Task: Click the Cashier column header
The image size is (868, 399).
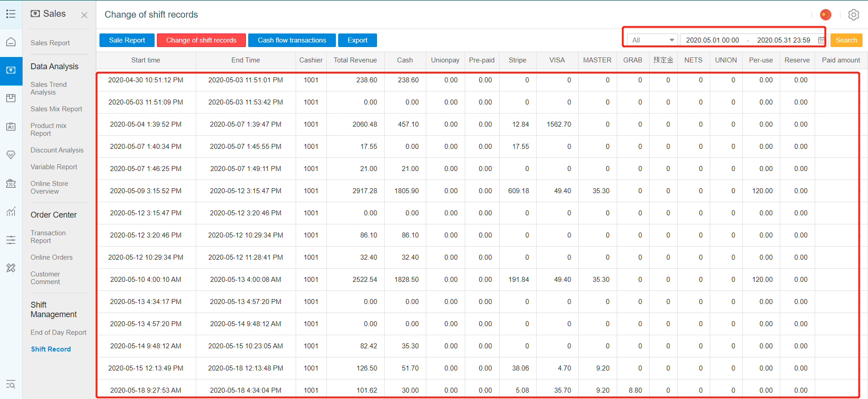Action: [311, 60]
